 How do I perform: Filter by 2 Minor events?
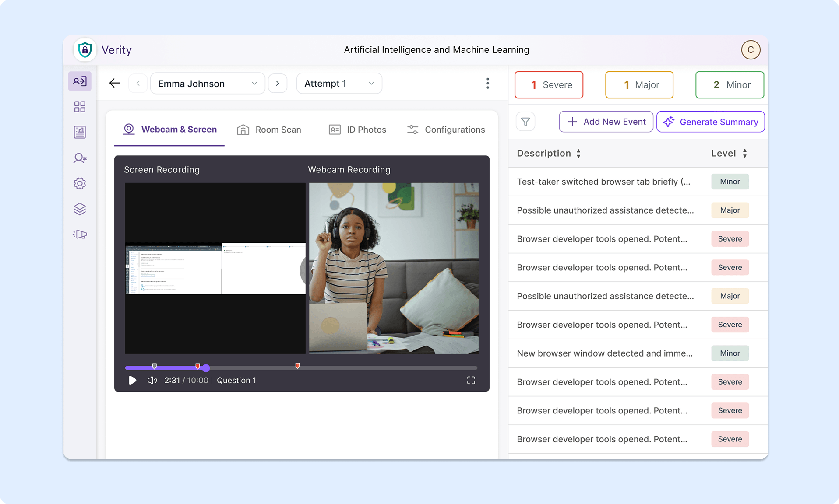pos(730,85)
